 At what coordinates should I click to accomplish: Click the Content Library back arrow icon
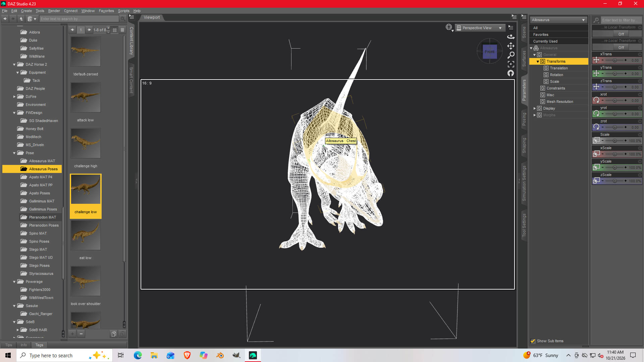tap(5, 19)
